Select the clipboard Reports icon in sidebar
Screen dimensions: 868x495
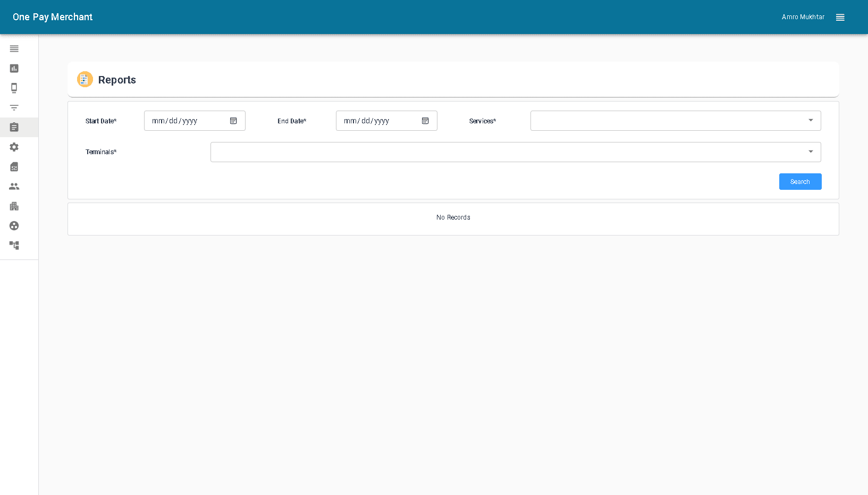pyautogui.click(x=14, y=127)
